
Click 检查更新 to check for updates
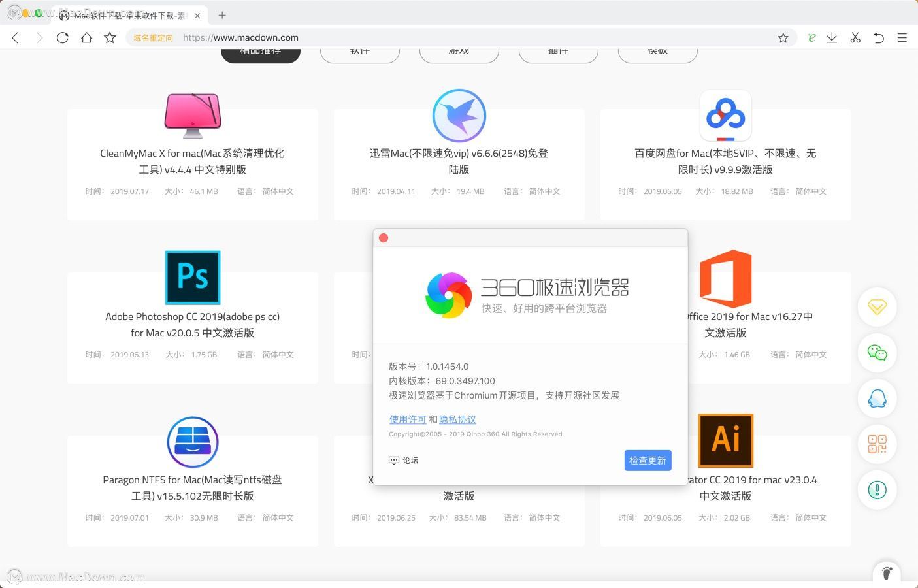pos(648,461)
